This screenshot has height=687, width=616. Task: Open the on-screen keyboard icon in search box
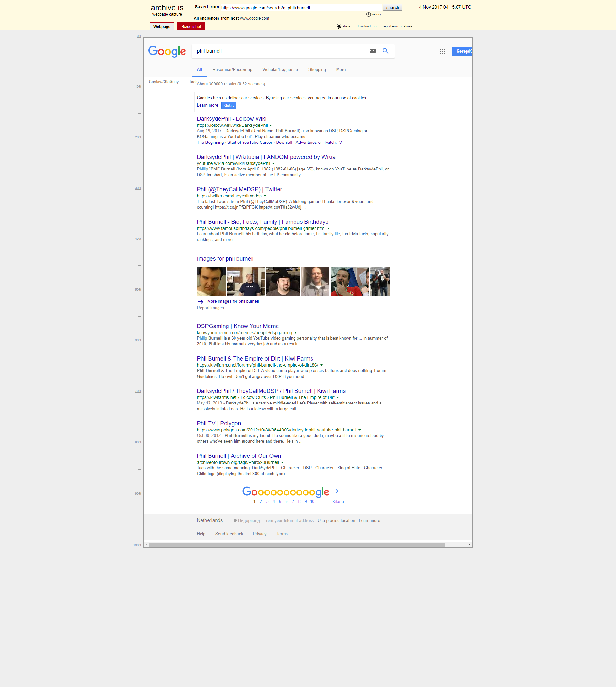pos(372,51)
